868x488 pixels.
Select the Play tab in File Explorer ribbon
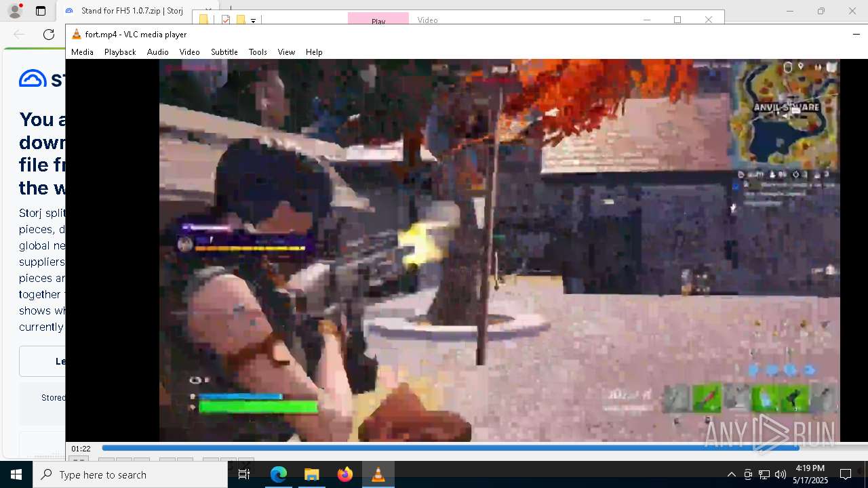[378, 20]
